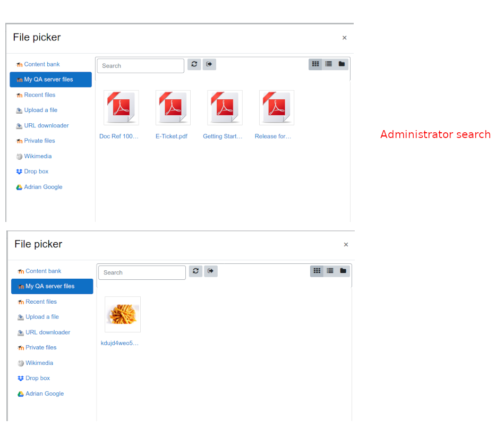Open Content bank in the lower file picker

(x=39, y=271)
